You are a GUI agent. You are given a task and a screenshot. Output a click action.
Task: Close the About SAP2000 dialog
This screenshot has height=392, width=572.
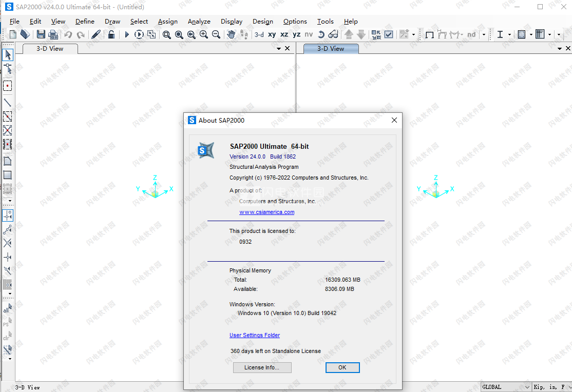394,121
